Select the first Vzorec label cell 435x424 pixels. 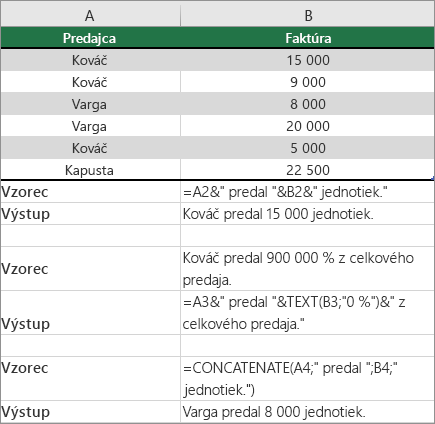tap(90, 192)
